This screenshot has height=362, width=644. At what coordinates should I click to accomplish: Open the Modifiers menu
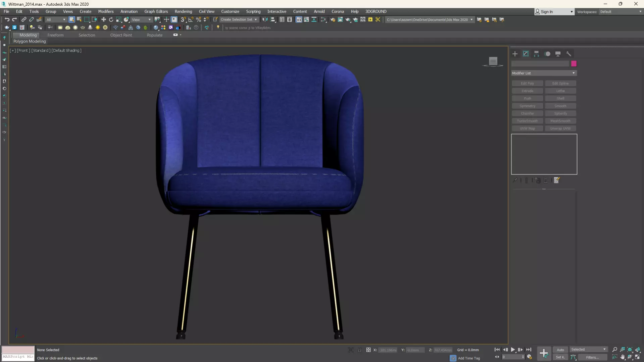(x=106, y=11)
